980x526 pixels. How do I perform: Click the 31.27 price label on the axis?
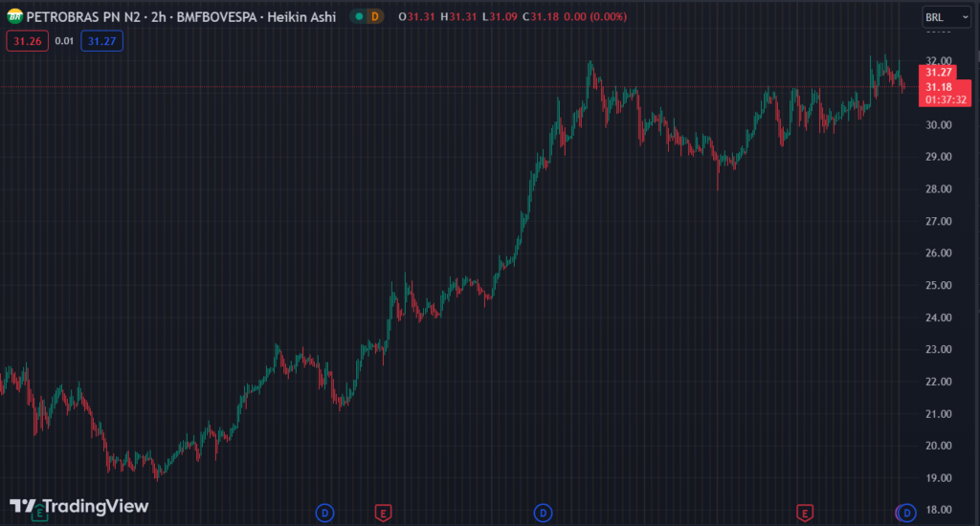pyautogui.click(x=938, y=73)
